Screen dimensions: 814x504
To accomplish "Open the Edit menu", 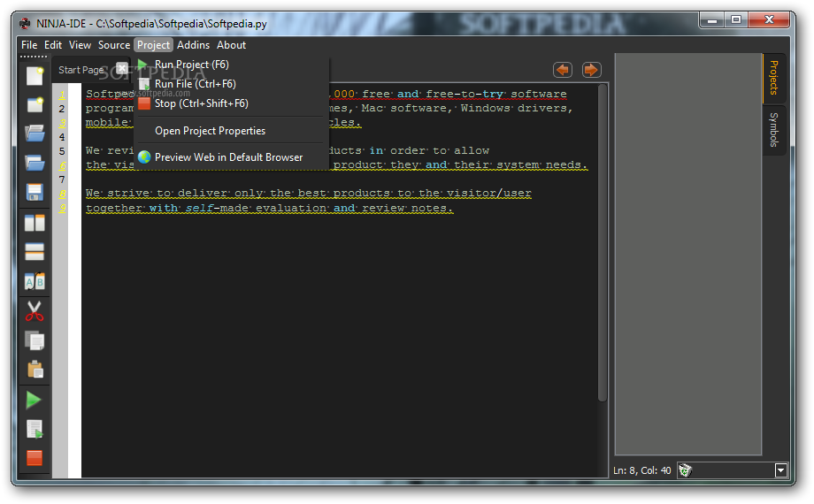I will click(53, 45).
